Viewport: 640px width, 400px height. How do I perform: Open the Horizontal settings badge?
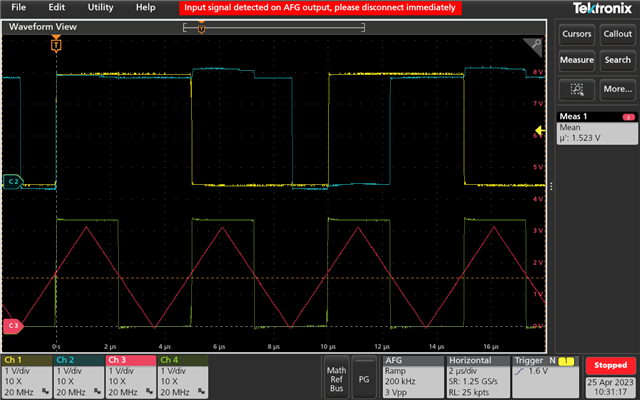pos(478,377)
